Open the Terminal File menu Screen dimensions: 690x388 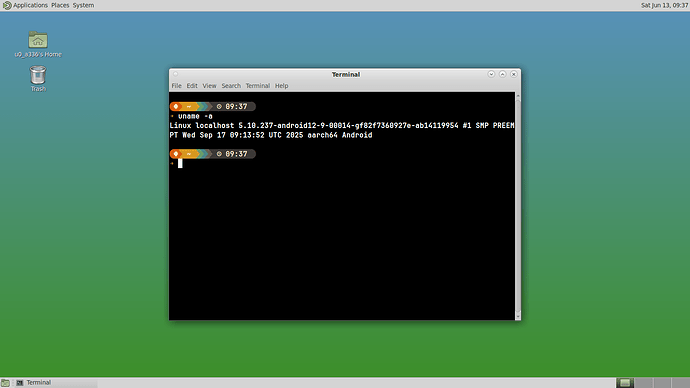[176, 86]
